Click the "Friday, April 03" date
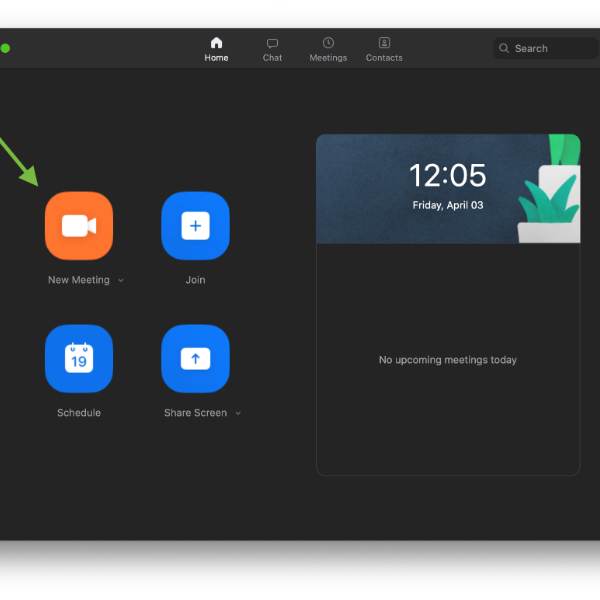This screenshot has height=600, width=600. tap(448, 205)
